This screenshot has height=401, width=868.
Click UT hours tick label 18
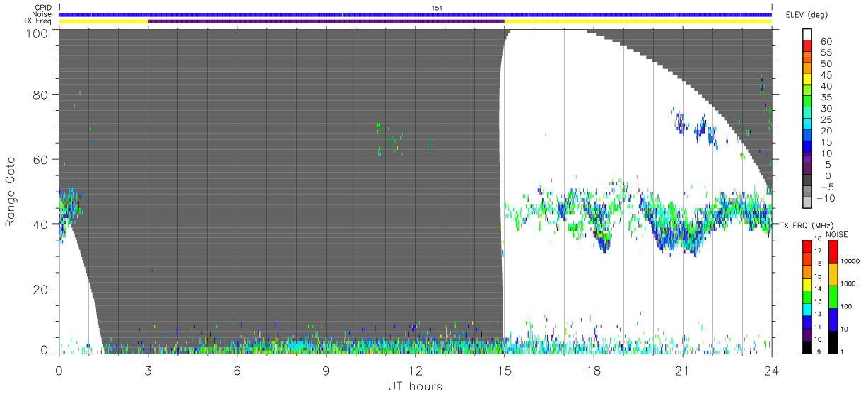coord(594,370)
